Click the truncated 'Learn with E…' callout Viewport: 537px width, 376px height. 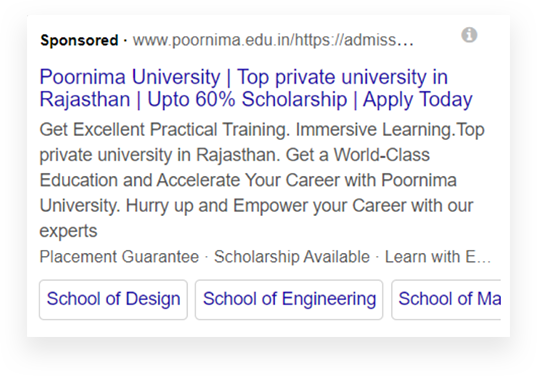(438, 256)
